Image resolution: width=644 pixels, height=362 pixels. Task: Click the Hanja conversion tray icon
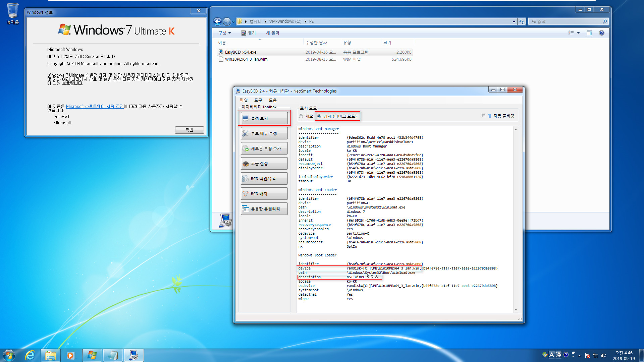[x=558, y=355]
